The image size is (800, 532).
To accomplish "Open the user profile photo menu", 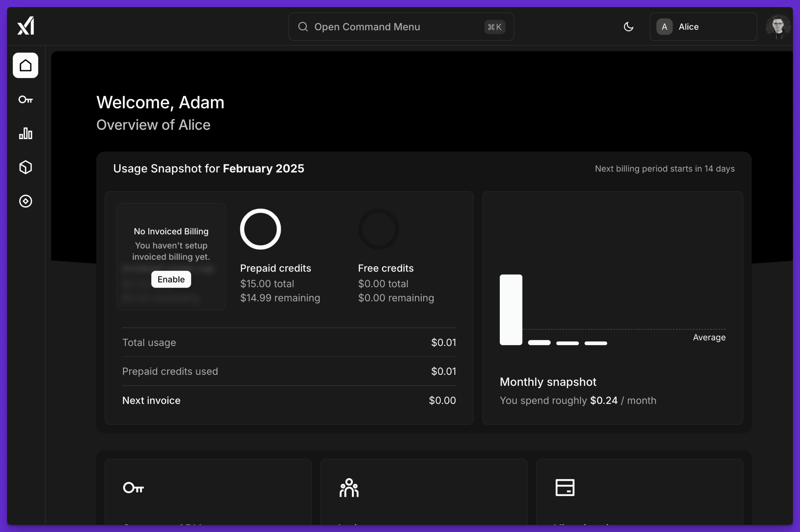I will pyautogui.click(x=778, y=27).
